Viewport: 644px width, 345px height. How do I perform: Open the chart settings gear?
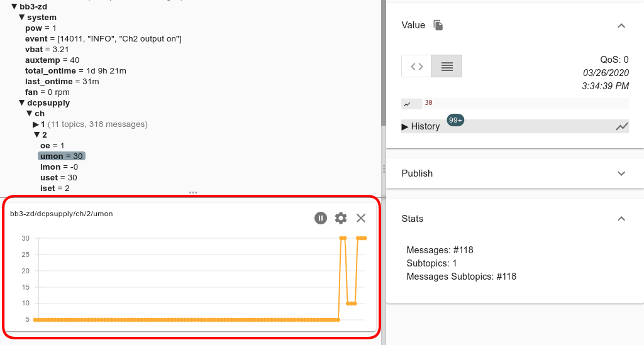coord(341,218)
